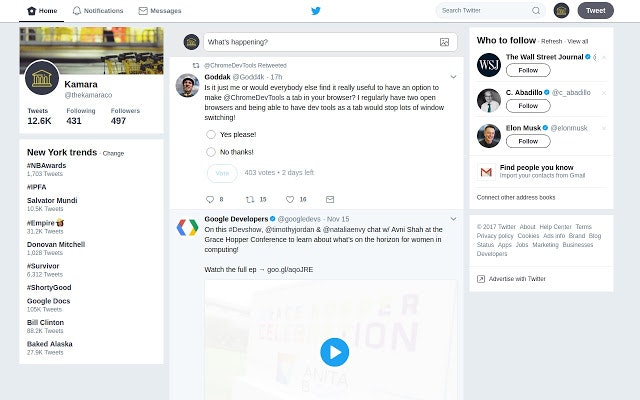640x400 pixels.
Task: Open the Notifications tab
Action: 98,11
